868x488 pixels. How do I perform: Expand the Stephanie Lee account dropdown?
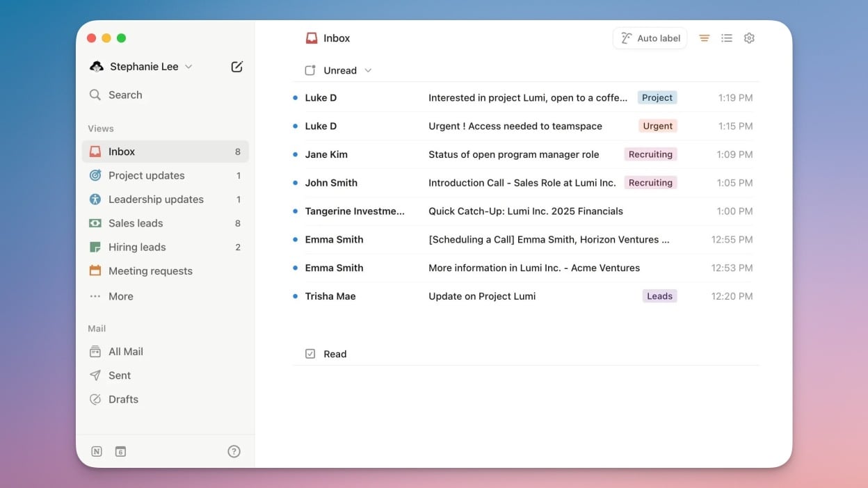click(x=188, y=67)
